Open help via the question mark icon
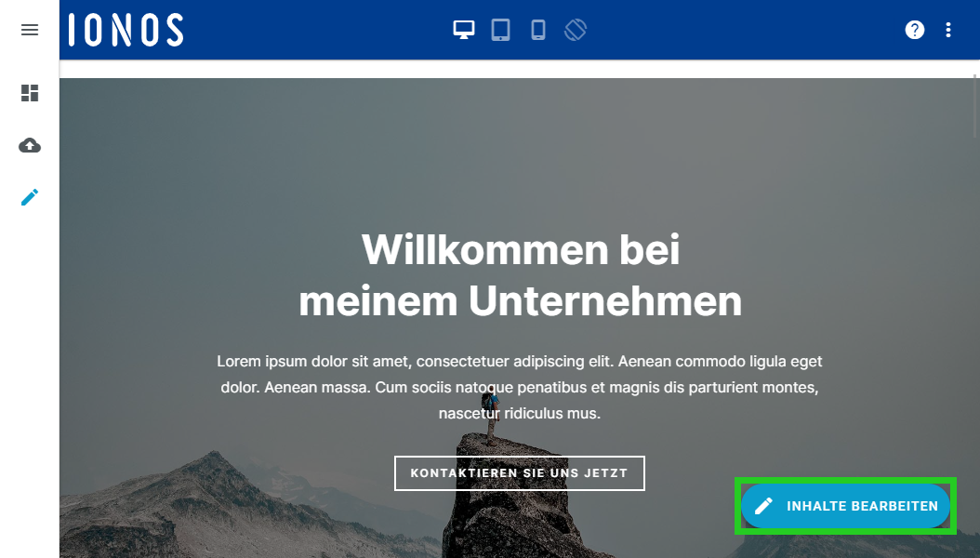Viewport: 980px width, 558px height. [x=914, y=30]
